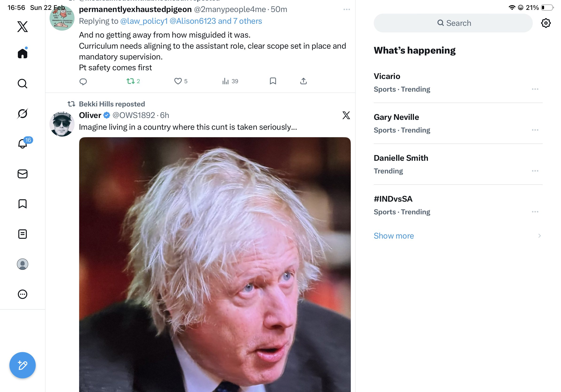Tap the compose post button
The height and width of the screenshot is (392, 561).
click(x=23, y=365)
